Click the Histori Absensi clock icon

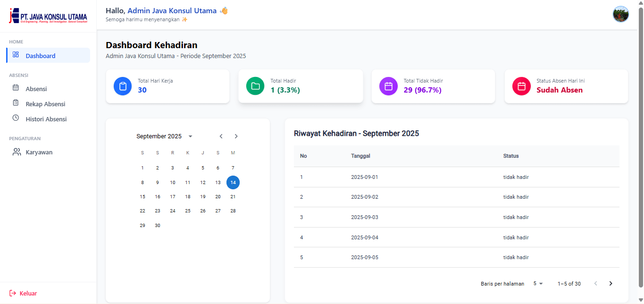16,118
